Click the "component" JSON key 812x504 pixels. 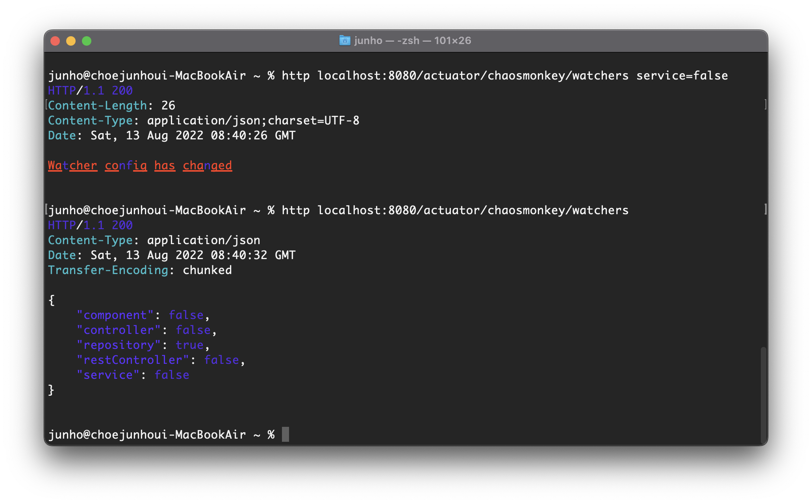click(115, 315)
